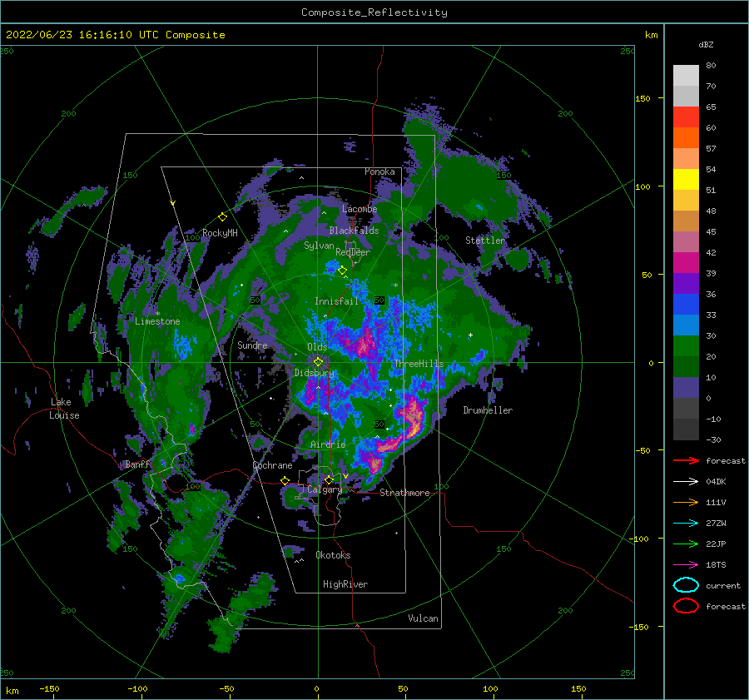Click the Stettler location label
This screenshot has height=700, width=749.
(x=485, y=241)
